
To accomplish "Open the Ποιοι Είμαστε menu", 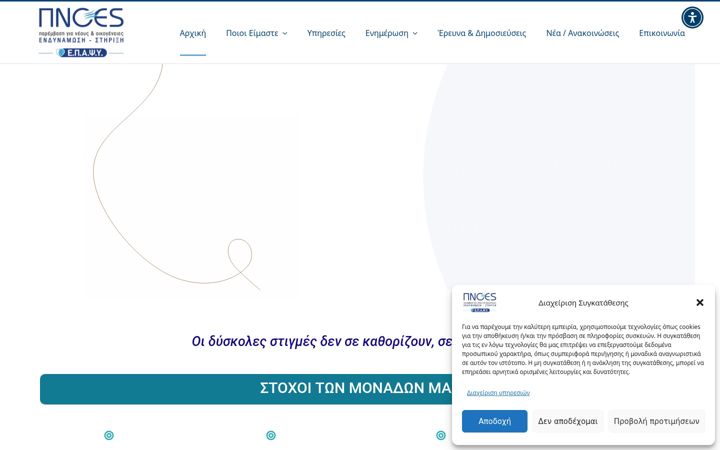I will [x=252, y=33].
